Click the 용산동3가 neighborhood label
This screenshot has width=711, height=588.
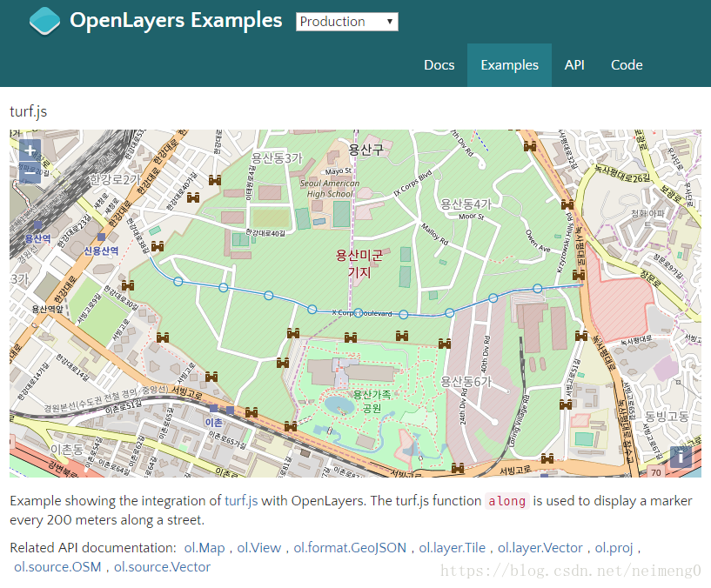pyautogui.click(x=277, y=157)
